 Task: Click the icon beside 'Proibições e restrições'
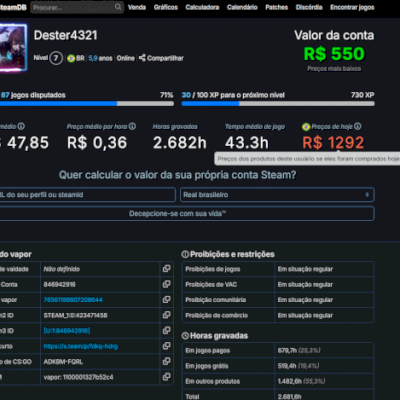[x=185, y=254]
